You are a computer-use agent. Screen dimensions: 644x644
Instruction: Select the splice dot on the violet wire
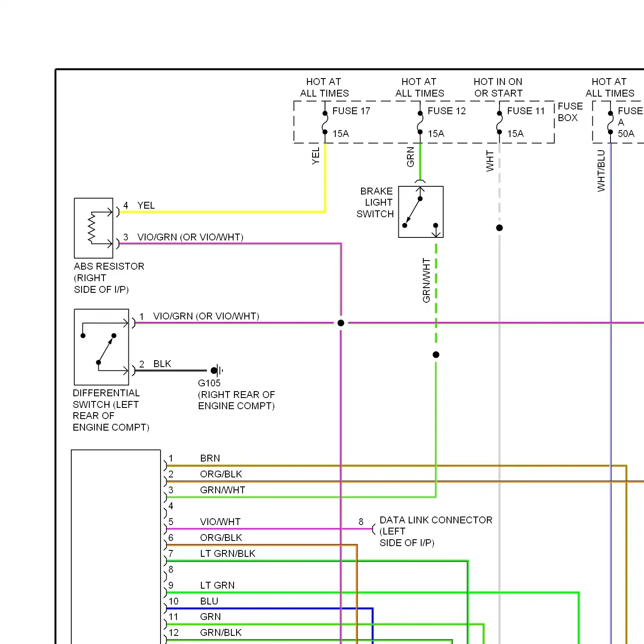click(341, 323)
